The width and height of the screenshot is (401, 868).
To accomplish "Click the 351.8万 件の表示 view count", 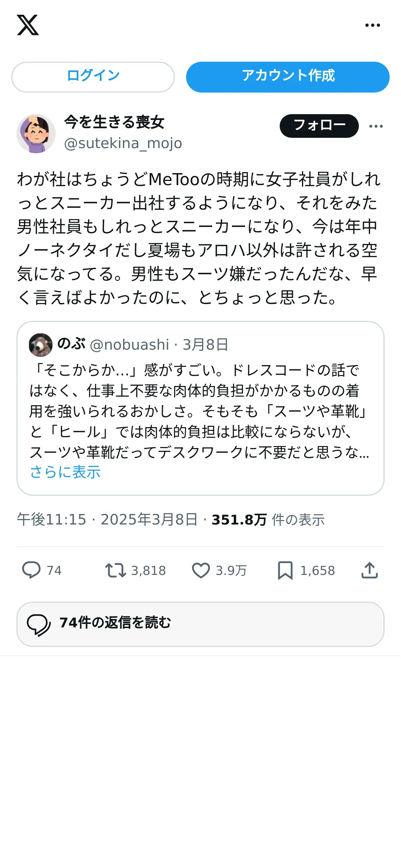I will 268,520.
